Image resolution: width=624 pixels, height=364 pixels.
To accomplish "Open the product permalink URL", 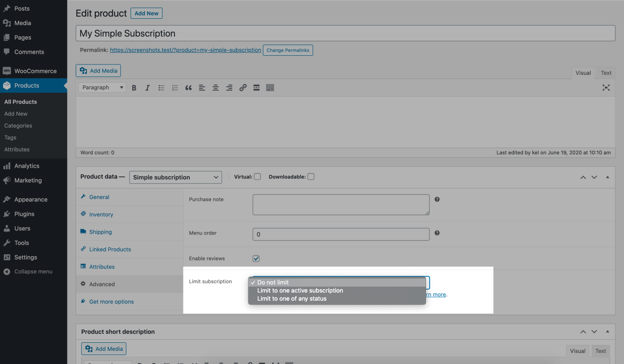I will pyautogui.click(x=185, y=50).
